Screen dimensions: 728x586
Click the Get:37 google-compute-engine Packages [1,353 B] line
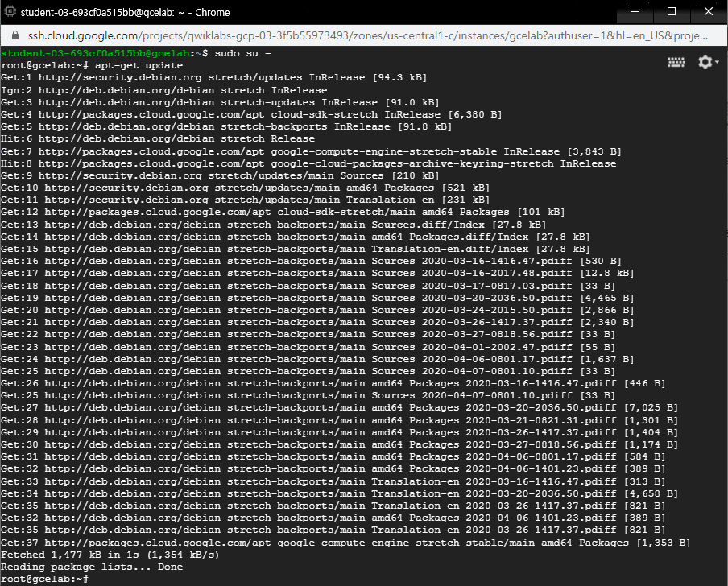pyautogui.click(x=345, y=543)
